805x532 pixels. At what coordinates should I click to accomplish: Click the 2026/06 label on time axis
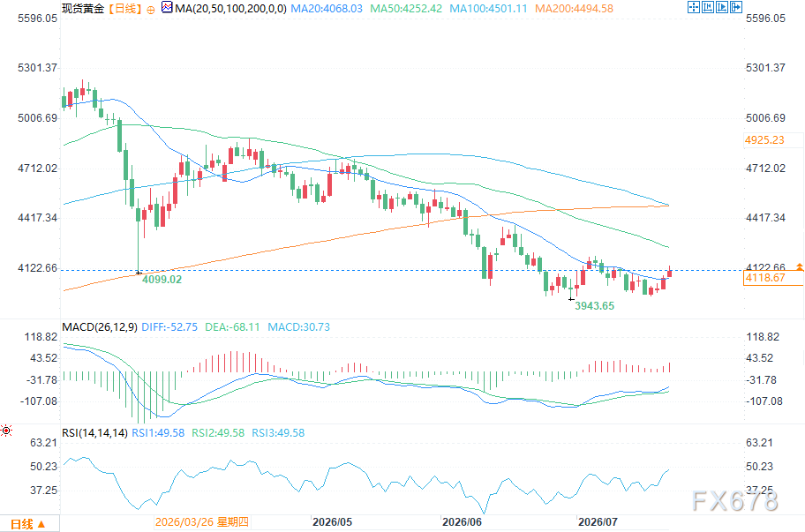click(462, 521)
